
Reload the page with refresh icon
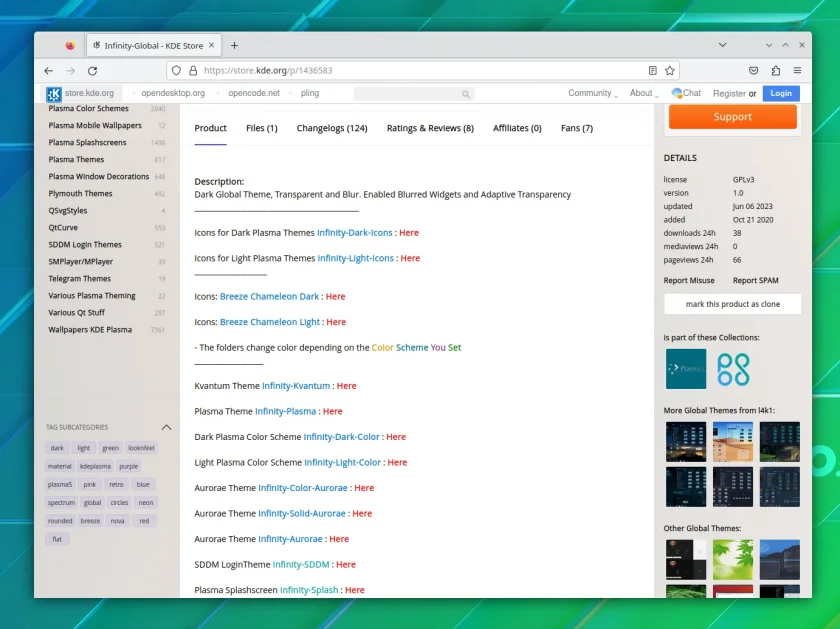pos(92,71)
